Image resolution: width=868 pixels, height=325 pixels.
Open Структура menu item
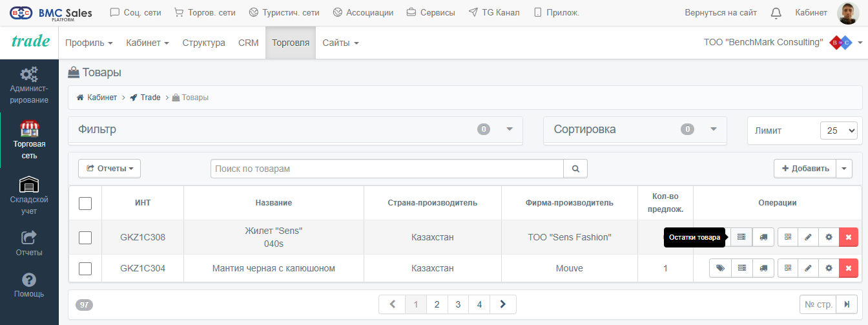pos(203,43)
